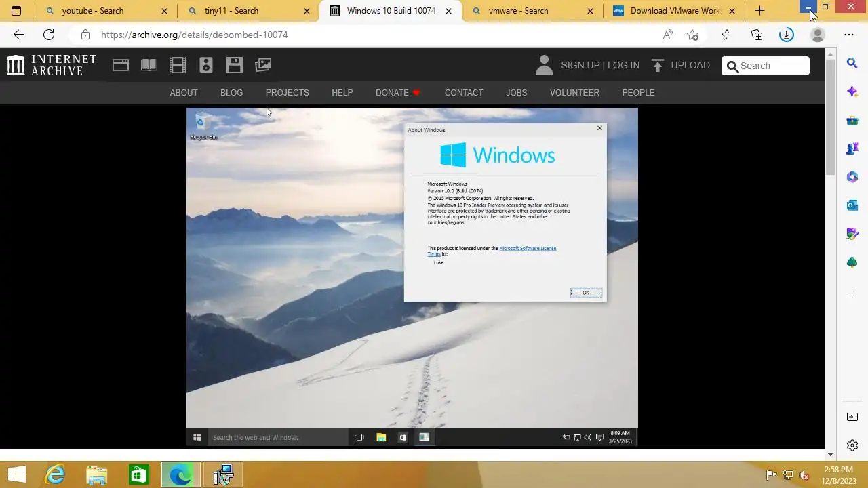Open the JOBS menu item
868x488 pixels.
516,93
